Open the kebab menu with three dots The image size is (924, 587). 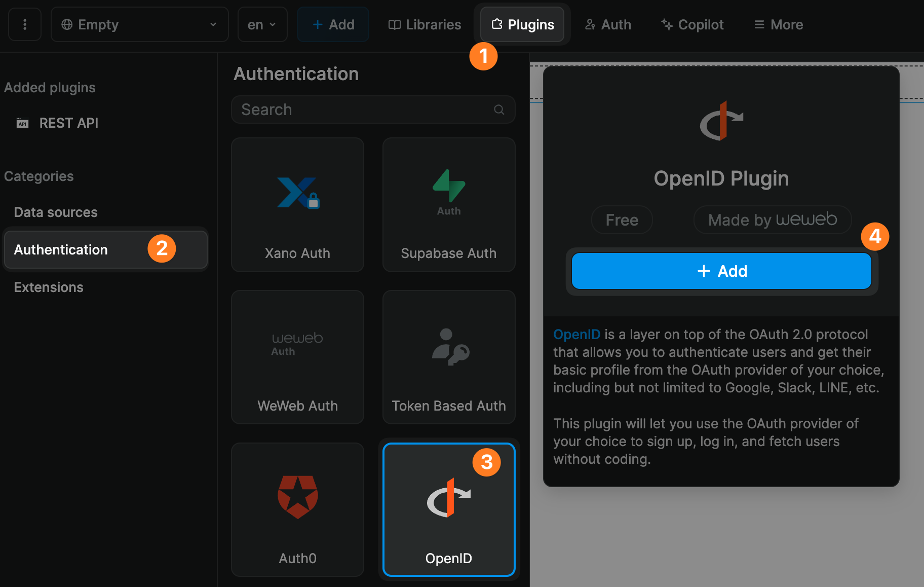point(24,24)
